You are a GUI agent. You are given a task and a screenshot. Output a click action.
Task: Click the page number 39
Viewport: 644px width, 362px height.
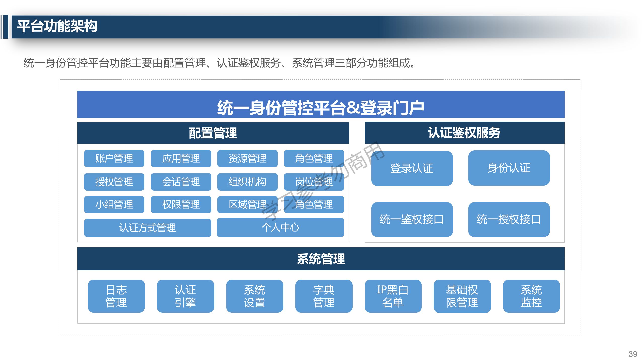(633, 354)
